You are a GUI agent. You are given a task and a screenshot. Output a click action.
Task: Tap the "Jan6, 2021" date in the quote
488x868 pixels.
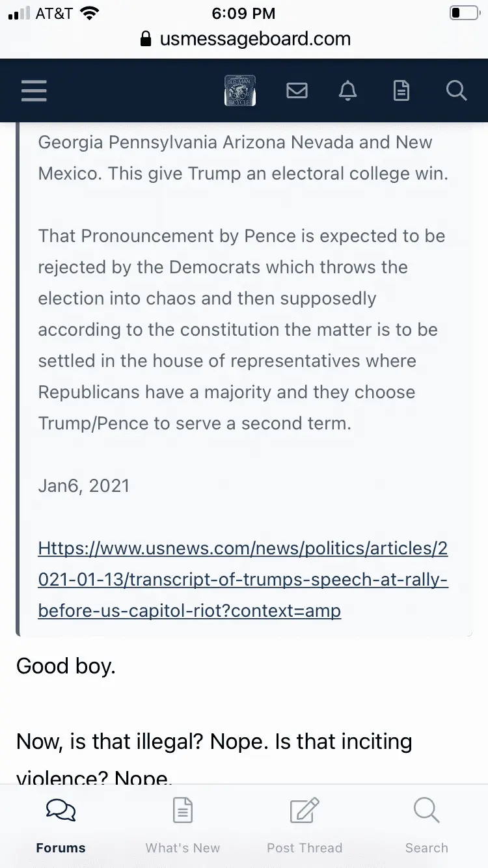click(x=84, y=486)
